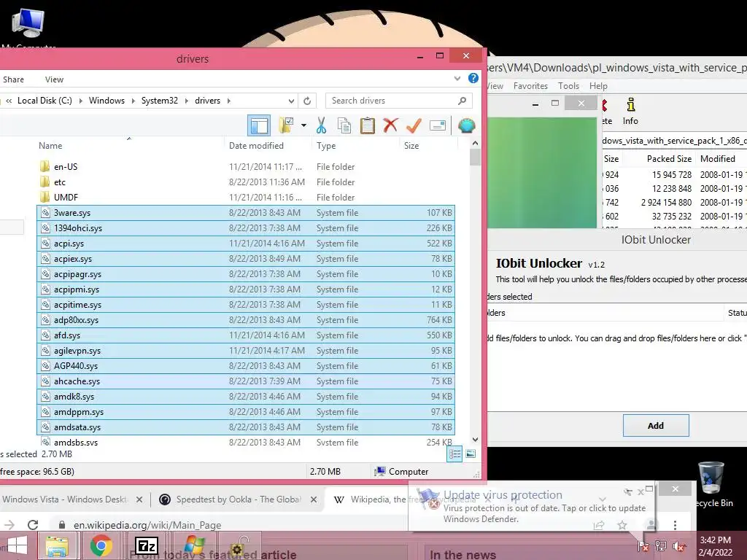747x560 pixels.
Task: Expand the ribbon chevron in drivers window
Action: pos(457,79)
